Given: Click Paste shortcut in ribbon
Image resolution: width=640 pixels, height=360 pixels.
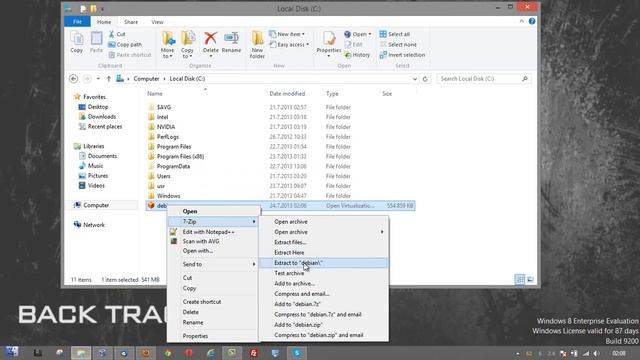Looking at the screenshot, I should point(130,55).
